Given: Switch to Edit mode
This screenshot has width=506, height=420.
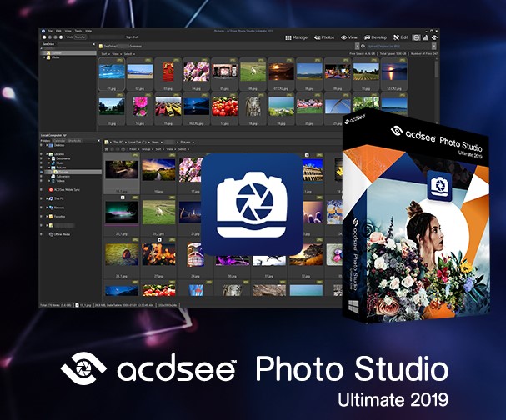Looking at the screenshot, I should (x=400, y=37).
